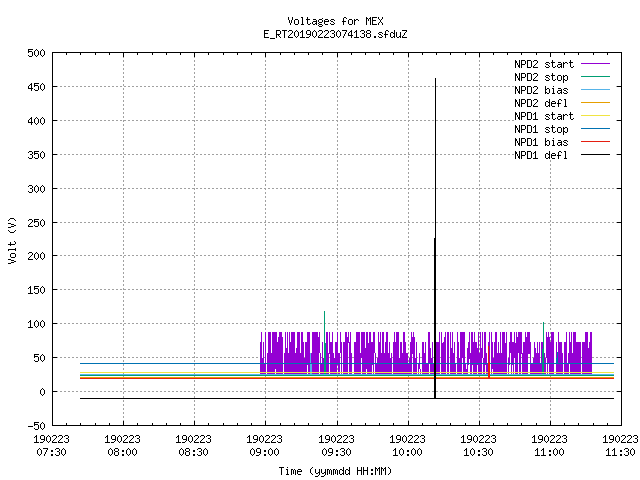
Task: Click the yellow NPD1 start legend line
Action: coord(596,116)
